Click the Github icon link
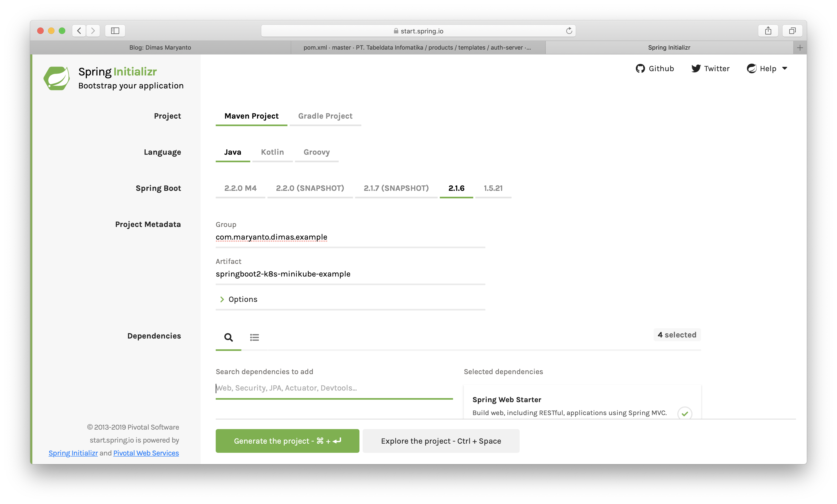837x504 pixels. [x=640, y=68]
